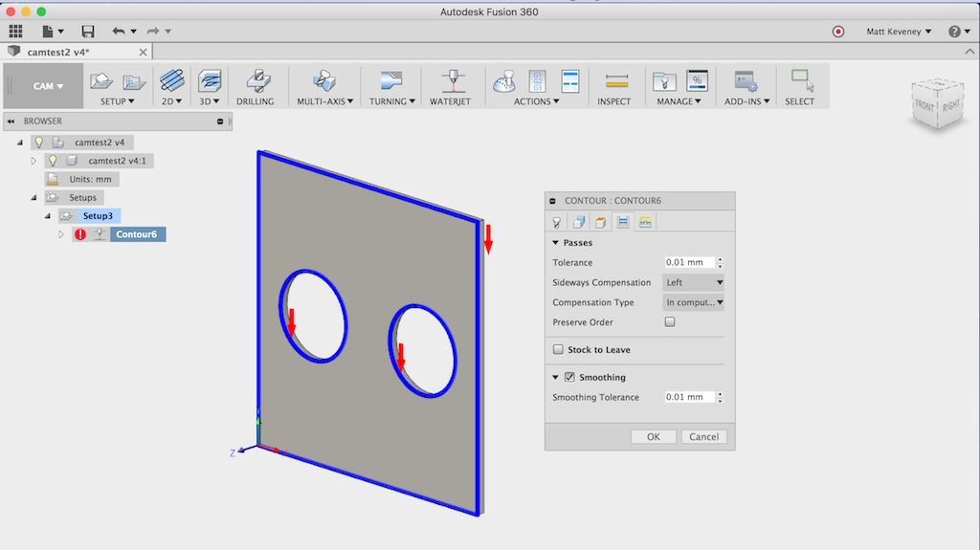Viewport: 980px width, 550px height.
Task: Open the Tool Library icon
Action: click(x=664, y=81)
